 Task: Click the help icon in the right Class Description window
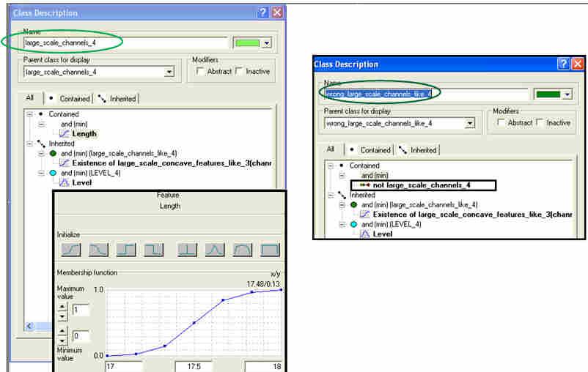[563, 64]
